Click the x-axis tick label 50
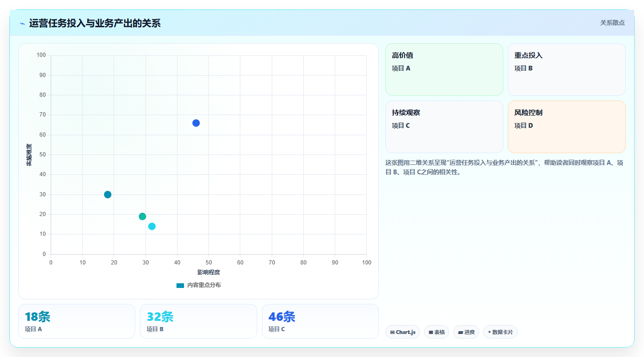This screenshot has height=357, width=644. [208, 263]
